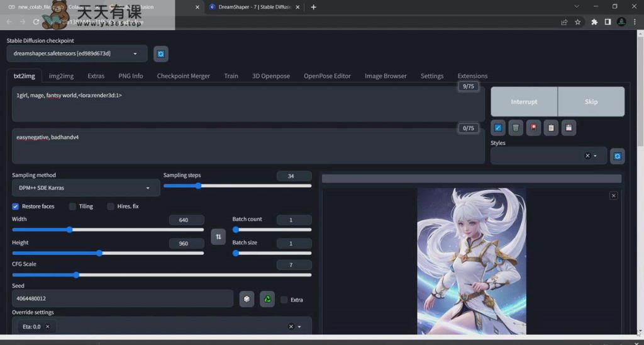644x345 pixels.
Task: Click the blue arrow read-prompt icon
Action: 498,128
